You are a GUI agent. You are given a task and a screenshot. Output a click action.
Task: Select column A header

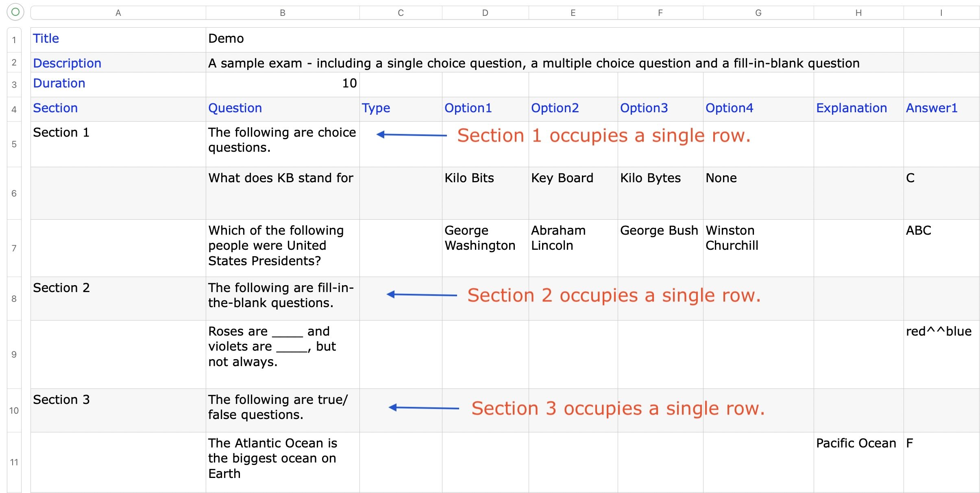[118, 13]
